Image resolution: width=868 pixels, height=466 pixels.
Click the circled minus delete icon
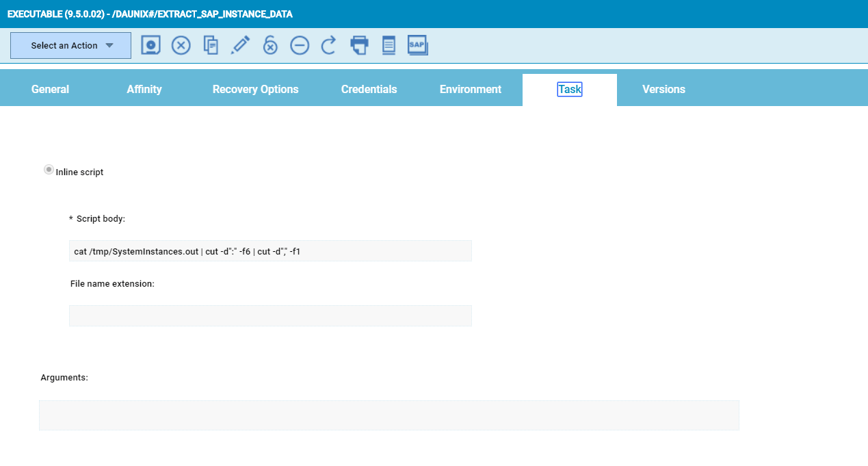pyautogui.click(x=300, y=46)
